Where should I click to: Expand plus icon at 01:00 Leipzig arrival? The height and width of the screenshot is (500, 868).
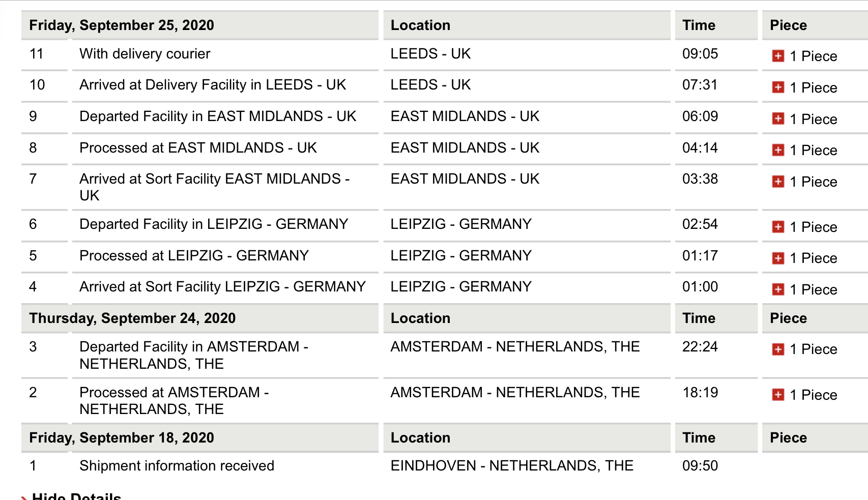778,289
